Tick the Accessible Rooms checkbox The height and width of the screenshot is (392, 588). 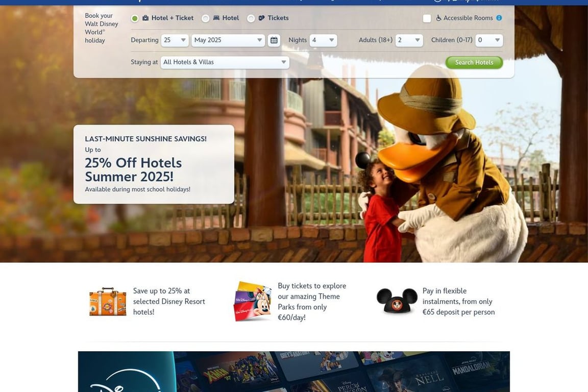427,18
